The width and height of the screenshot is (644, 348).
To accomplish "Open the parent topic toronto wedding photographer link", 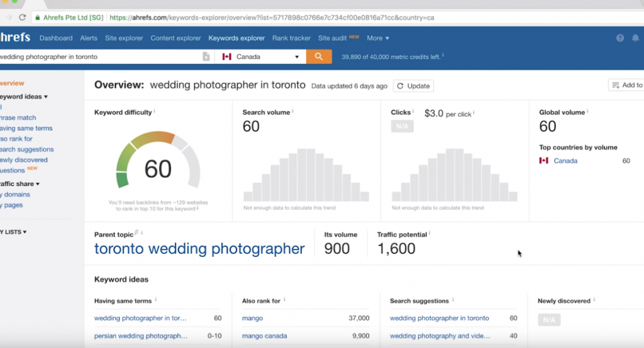I will point(199,249).
